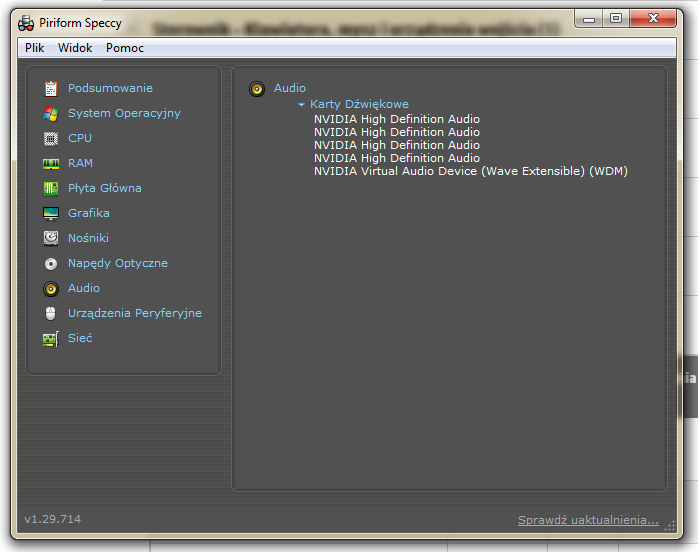Click the System Operacyjny Windows flag icon
Screen dimensions: 700x552
click(x=51, y=113)
